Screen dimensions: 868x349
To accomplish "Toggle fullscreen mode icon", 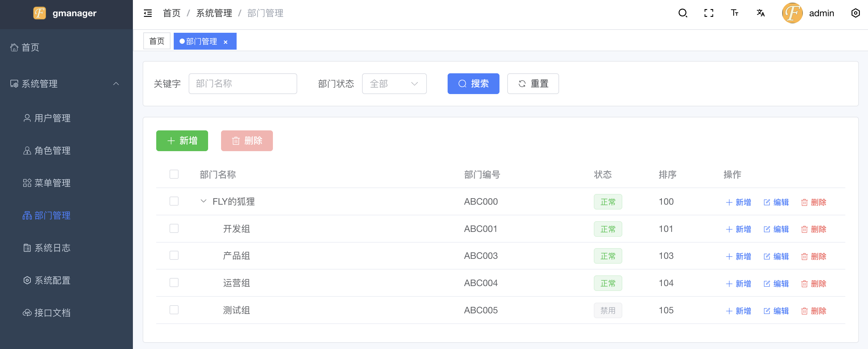I will click(709, 13).
